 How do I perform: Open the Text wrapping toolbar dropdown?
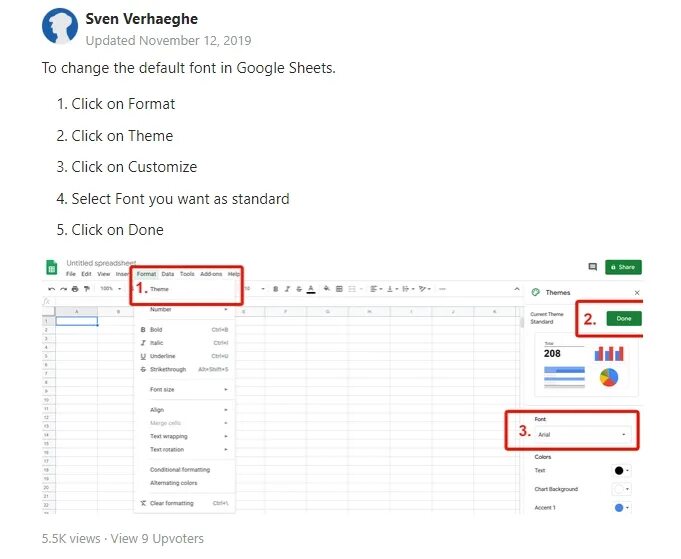408,289
